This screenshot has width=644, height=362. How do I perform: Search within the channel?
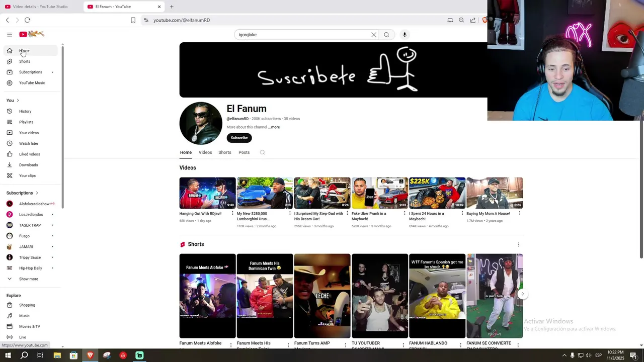coord(262,152)
